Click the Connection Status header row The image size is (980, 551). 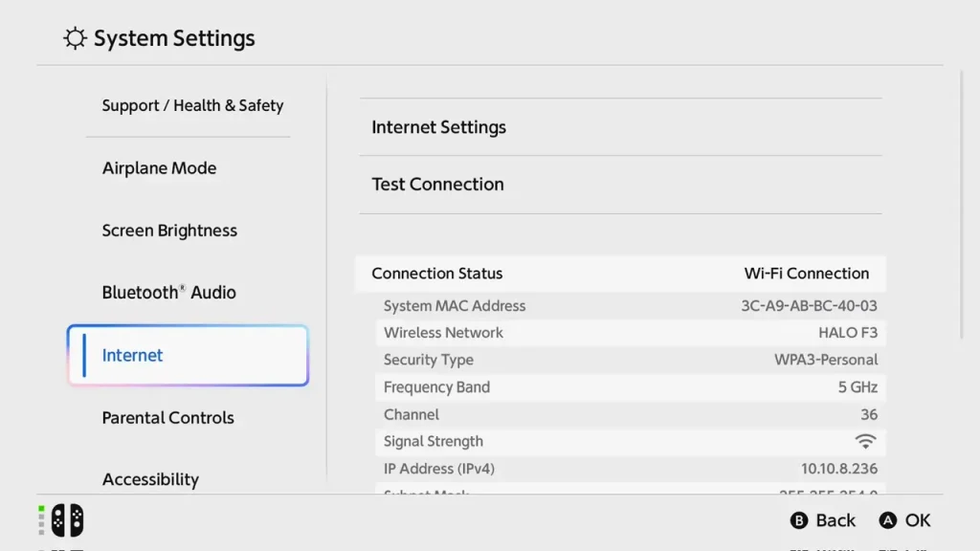click(x=620, y=274)
